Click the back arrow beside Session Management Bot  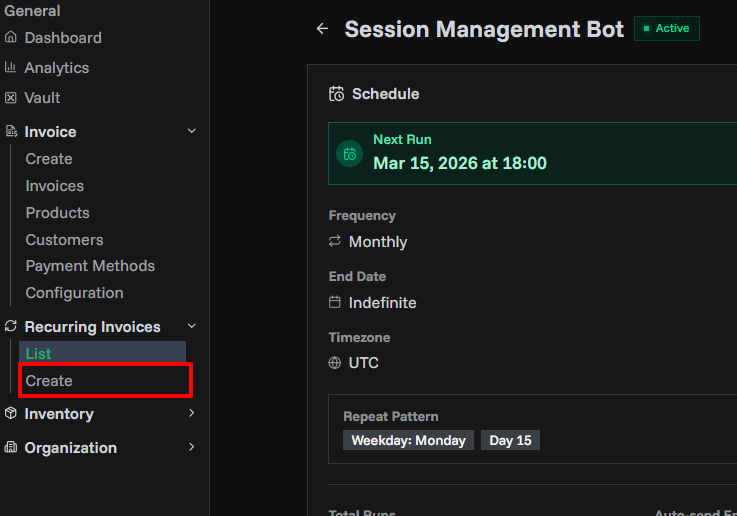322,29
